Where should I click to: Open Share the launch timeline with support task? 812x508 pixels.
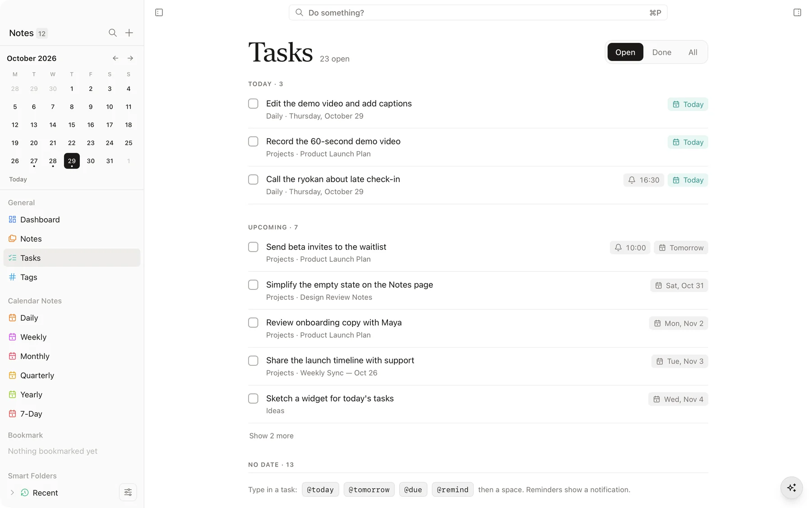tap(340, 360)
